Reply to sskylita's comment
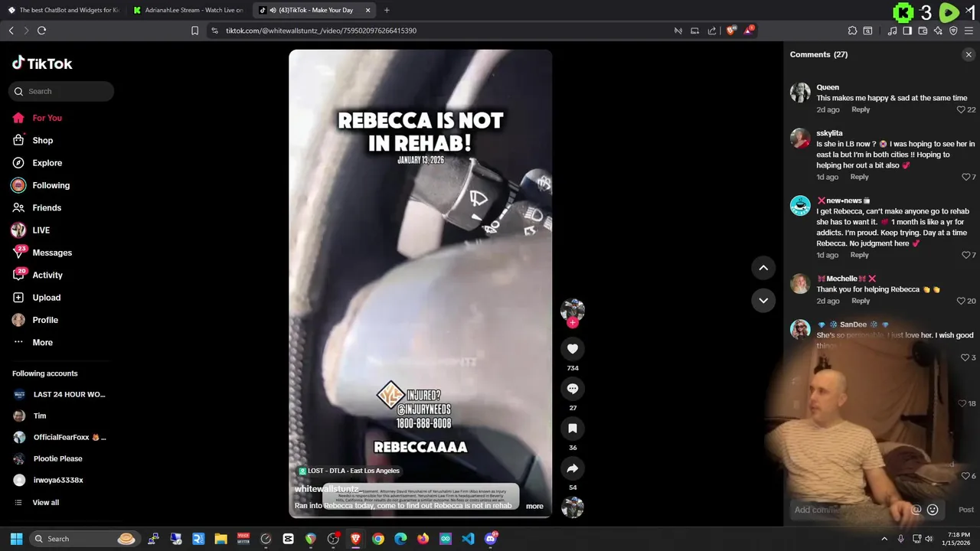Viewport: 980px width, 551px height. pos(859,177)
